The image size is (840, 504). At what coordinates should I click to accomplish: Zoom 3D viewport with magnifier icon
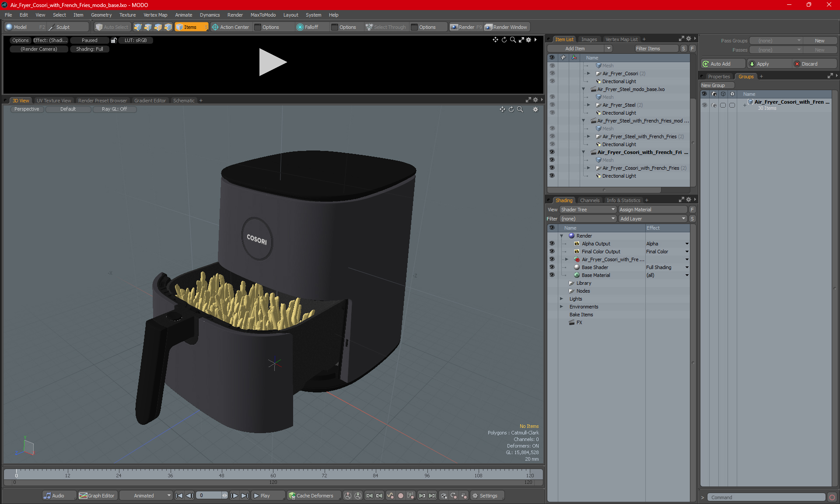coord(520,109)
